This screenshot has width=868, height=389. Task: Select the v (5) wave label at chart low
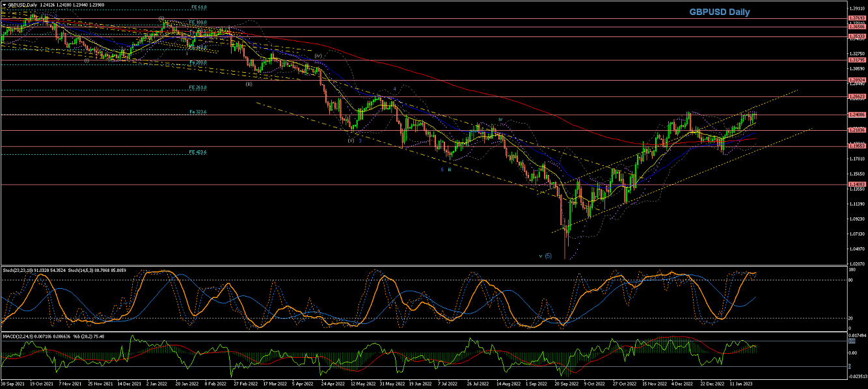(545, 256)
